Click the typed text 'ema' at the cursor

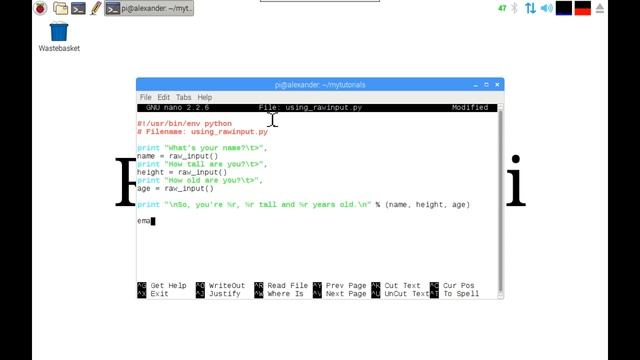pos(144,221)
